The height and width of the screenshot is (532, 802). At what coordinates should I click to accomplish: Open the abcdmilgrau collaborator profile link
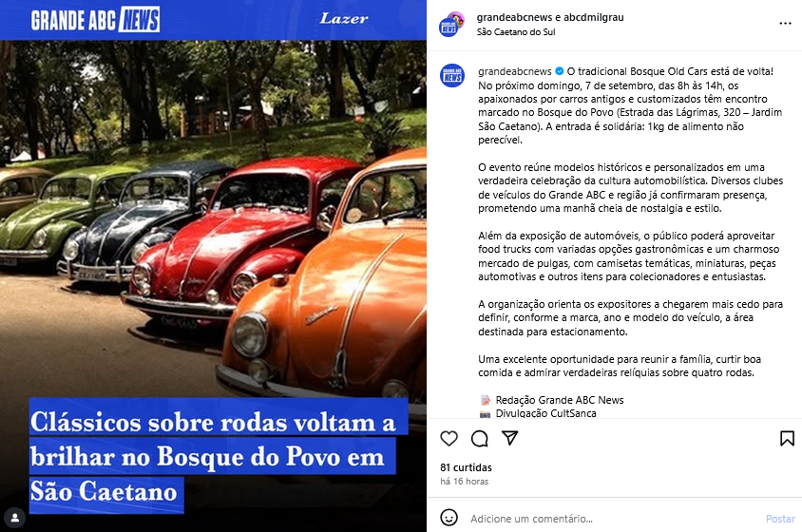coord(593,17)
